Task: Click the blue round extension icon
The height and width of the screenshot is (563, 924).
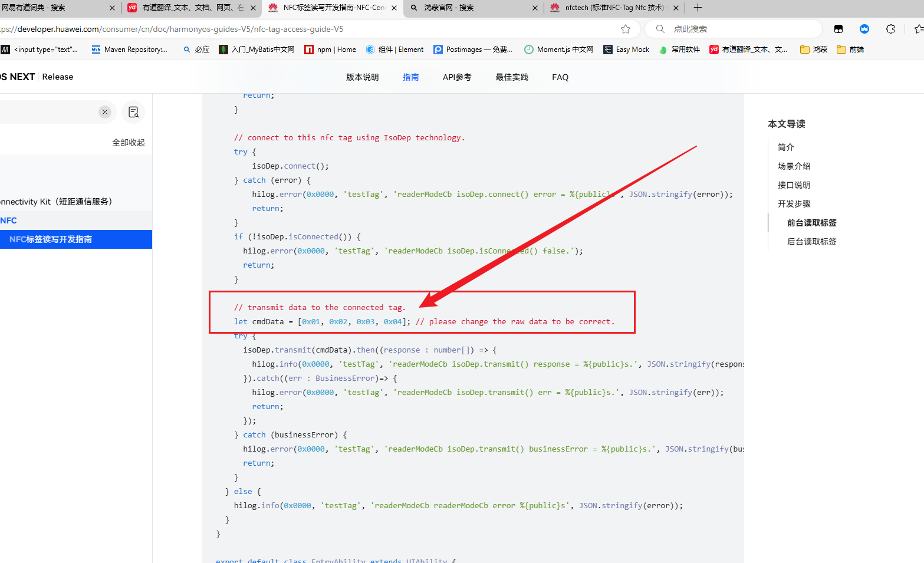Action: tap(864, 29)
